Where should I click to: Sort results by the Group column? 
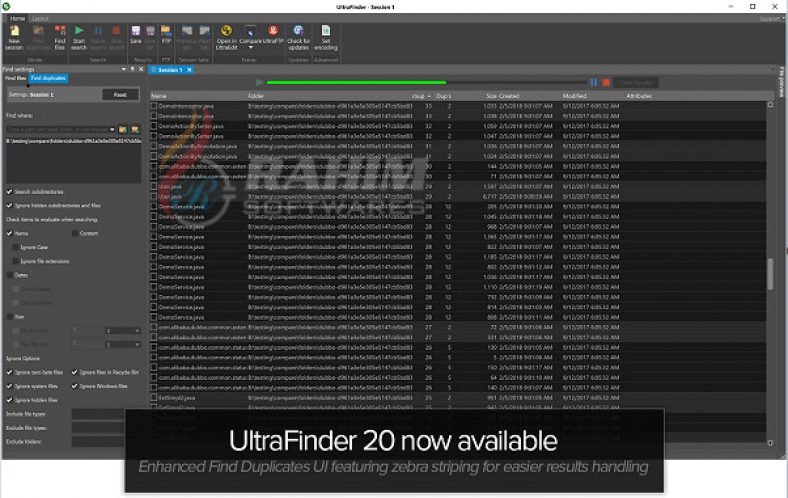[x=422, y=95]
